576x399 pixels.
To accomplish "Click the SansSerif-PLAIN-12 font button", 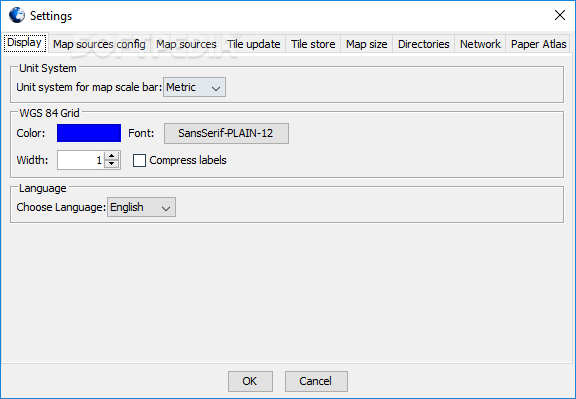I will tap(226, 133).
